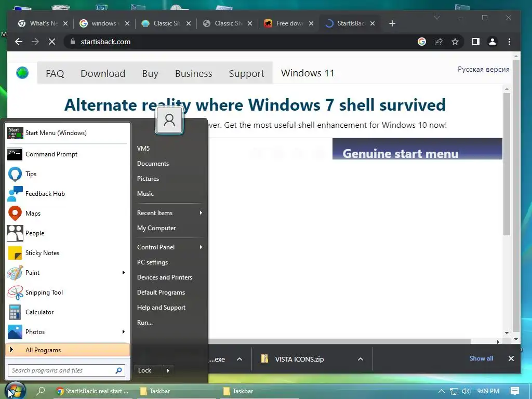
Task: Expand the Paint jump list arrow
Action: 124,272
